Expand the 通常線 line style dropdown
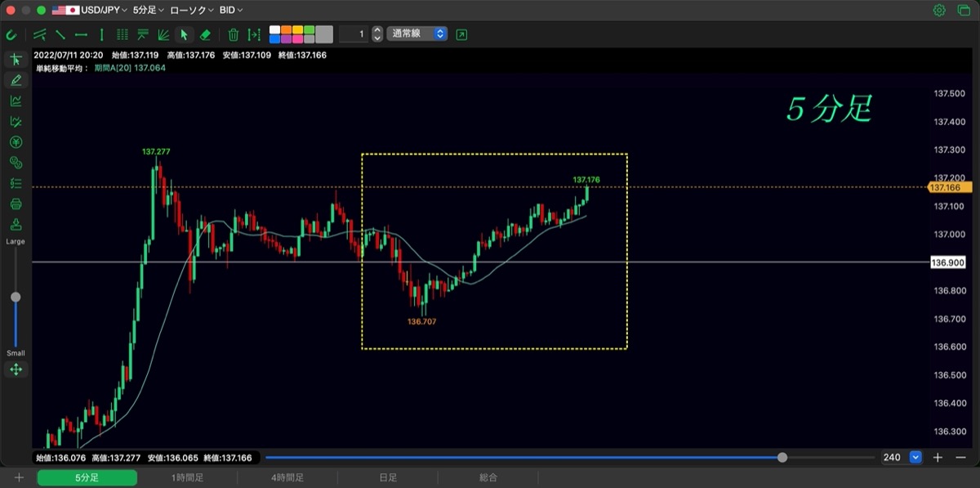Image resolution: width=980 pixels, height=488 pixels. click(416, 34)
